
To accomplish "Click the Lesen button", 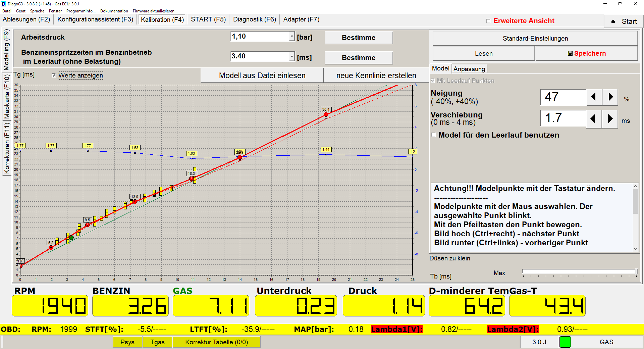I will (483, 53).
